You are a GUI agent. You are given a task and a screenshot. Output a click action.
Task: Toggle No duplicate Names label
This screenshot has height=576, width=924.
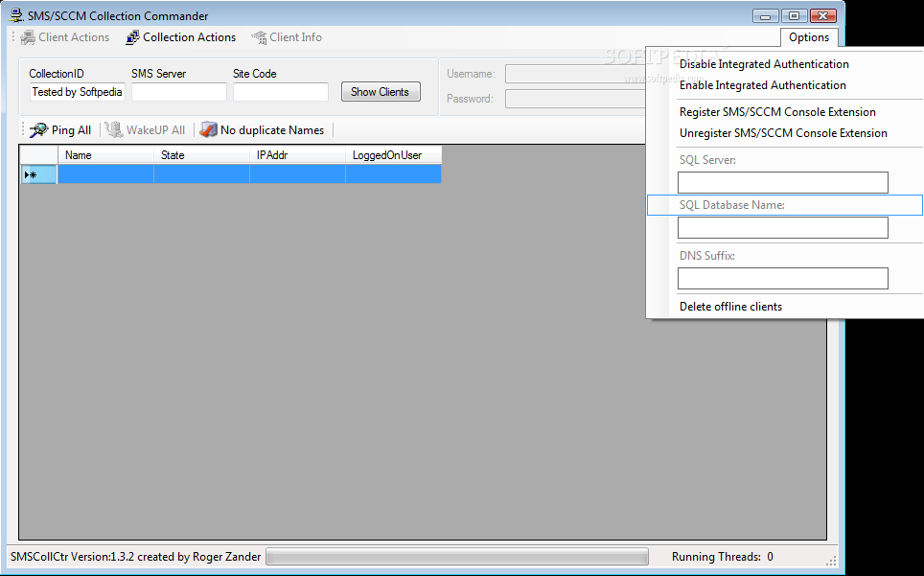(x=272, y=130)
